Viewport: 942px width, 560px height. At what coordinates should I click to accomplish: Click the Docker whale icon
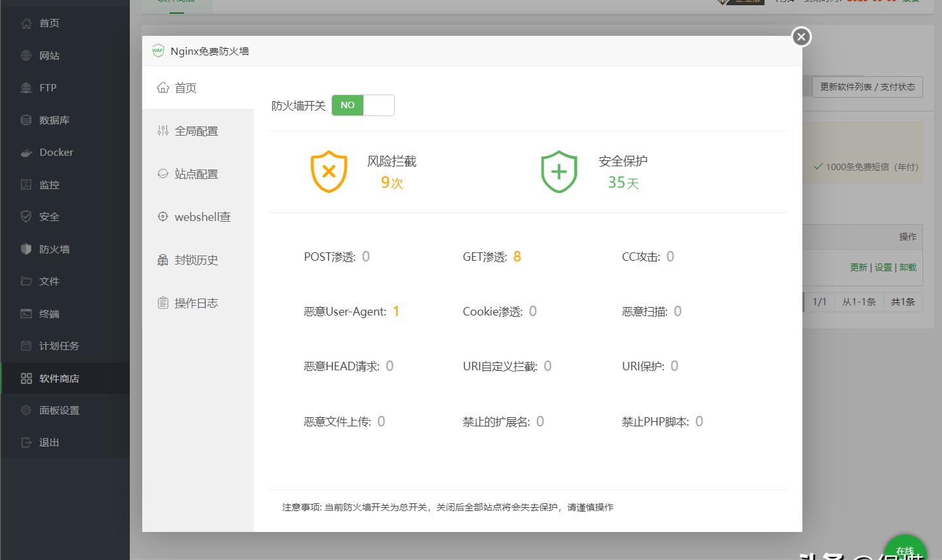(x=26, y=153)
